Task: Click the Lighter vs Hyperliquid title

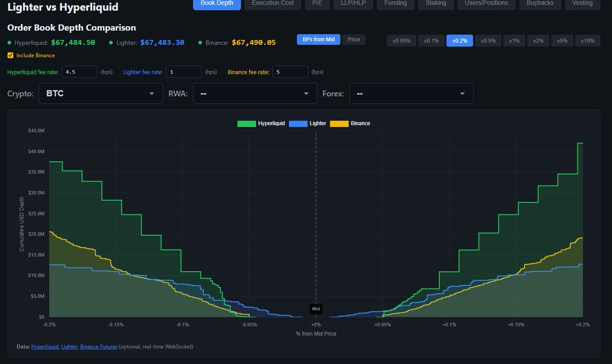Action: 63,7
